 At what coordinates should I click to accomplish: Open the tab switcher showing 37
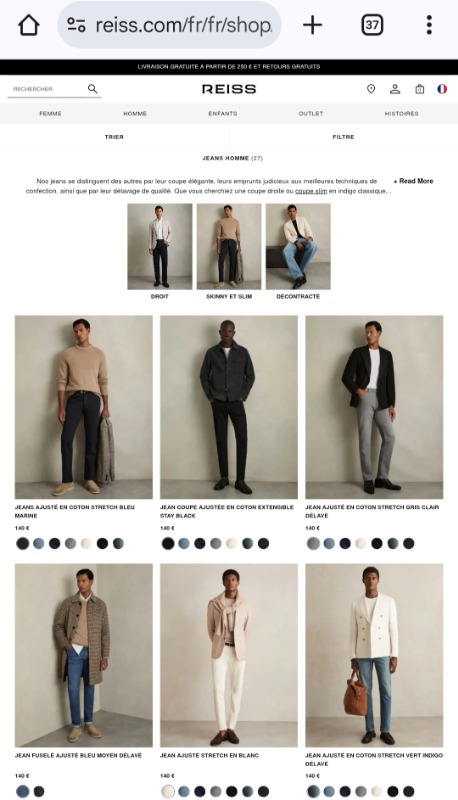click(372, 24)
